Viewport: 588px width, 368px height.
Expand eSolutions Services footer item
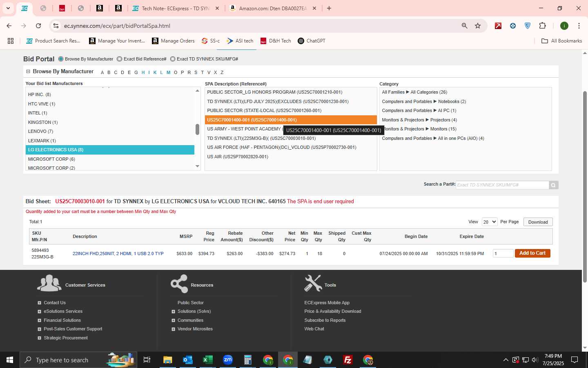pyautogui.click(x=39, y=312)
